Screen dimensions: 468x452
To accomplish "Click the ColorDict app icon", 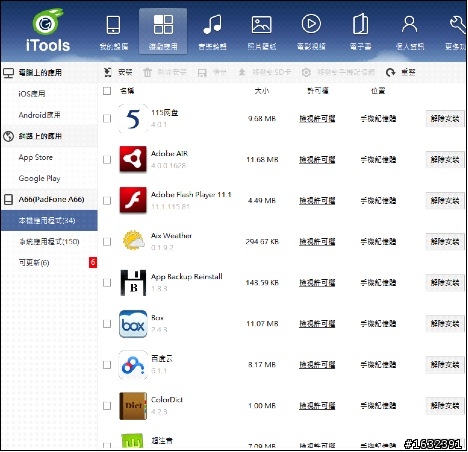I will pos(133,406).
